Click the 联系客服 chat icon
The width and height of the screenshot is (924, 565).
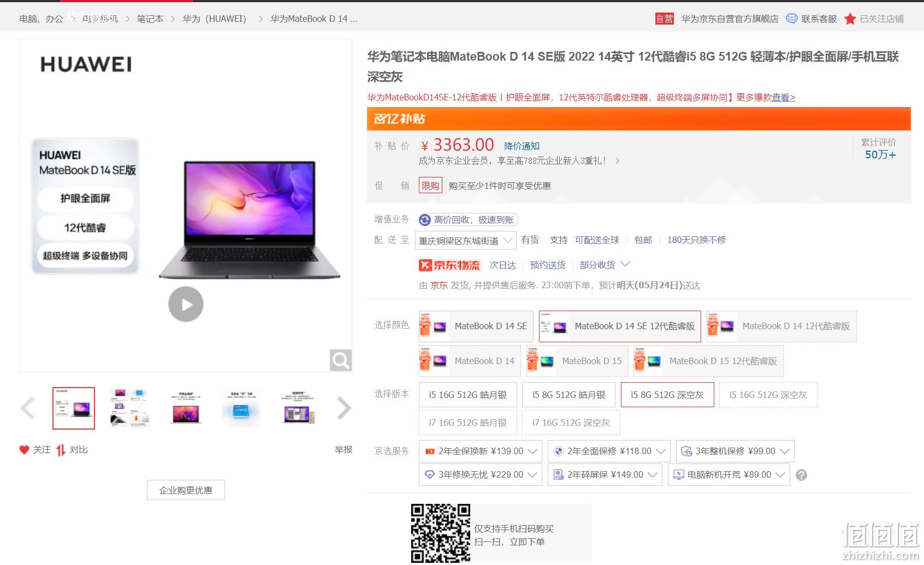tap(791, 19)
